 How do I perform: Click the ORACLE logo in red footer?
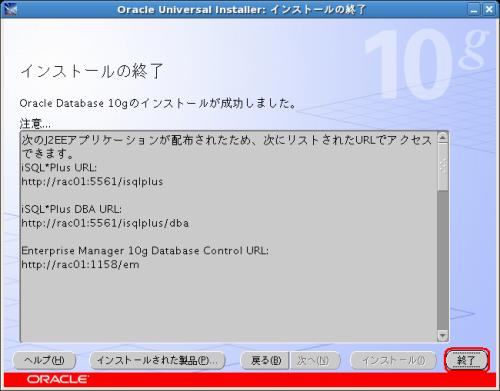58,379
